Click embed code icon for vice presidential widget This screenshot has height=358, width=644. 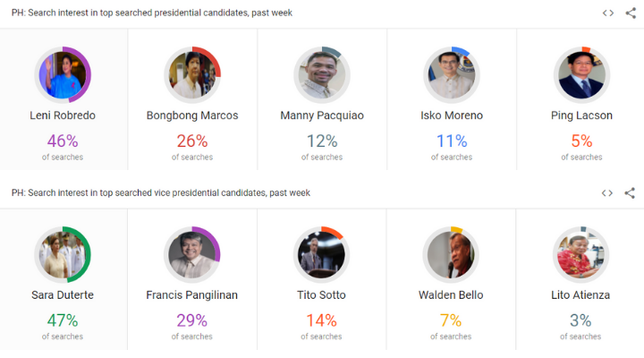[x=607, y=192]
